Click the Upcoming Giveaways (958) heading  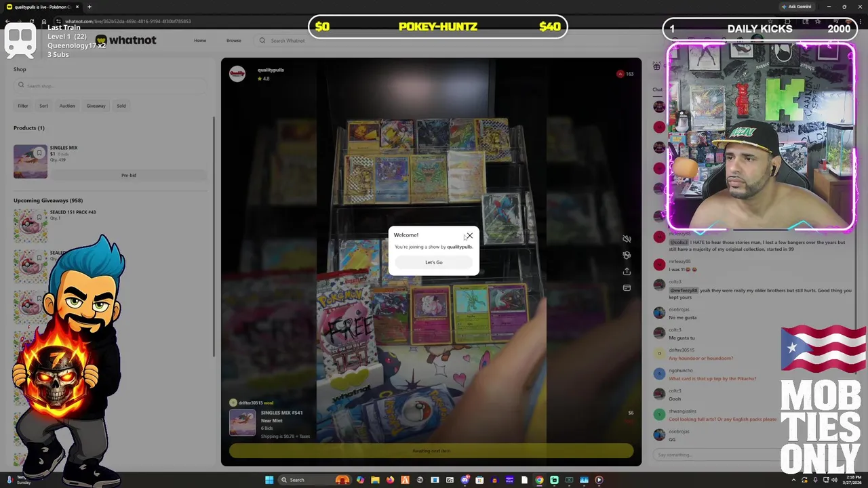pos(48,201)
